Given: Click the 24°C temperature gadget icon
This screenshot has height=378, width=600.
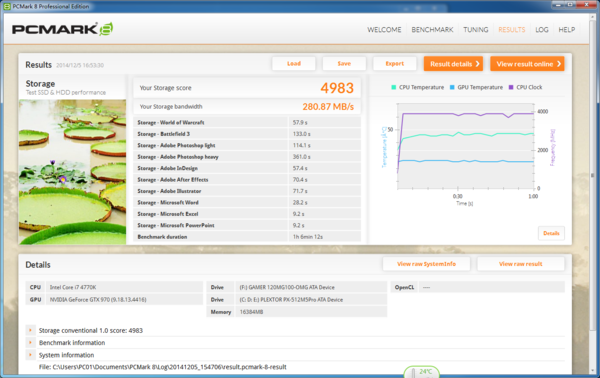Looking at the screenshot, I should point(422,372).
